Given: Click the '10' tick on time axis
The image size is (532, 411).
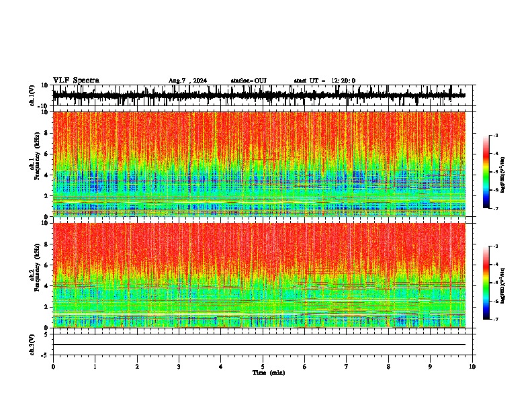Looking at the screenshot, I should pos(472,367).
